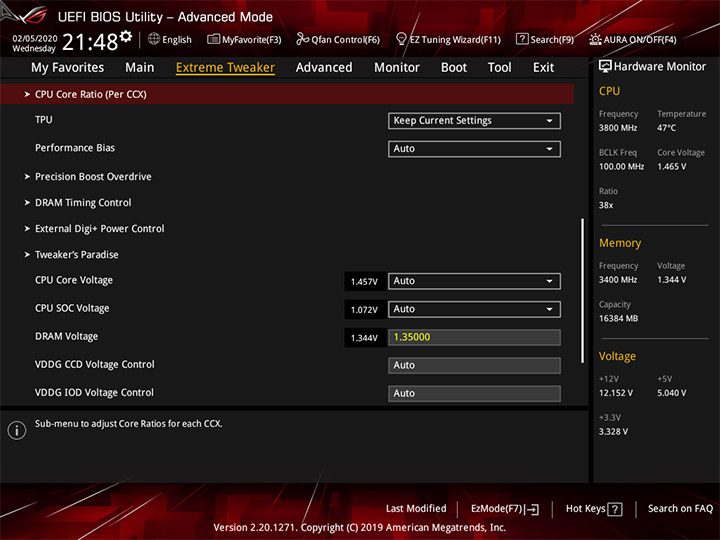Select the Extreme Tweaker tab
The height and width of the screenshot is (540, 720).
pyautogui.click(x=225, y=68)
